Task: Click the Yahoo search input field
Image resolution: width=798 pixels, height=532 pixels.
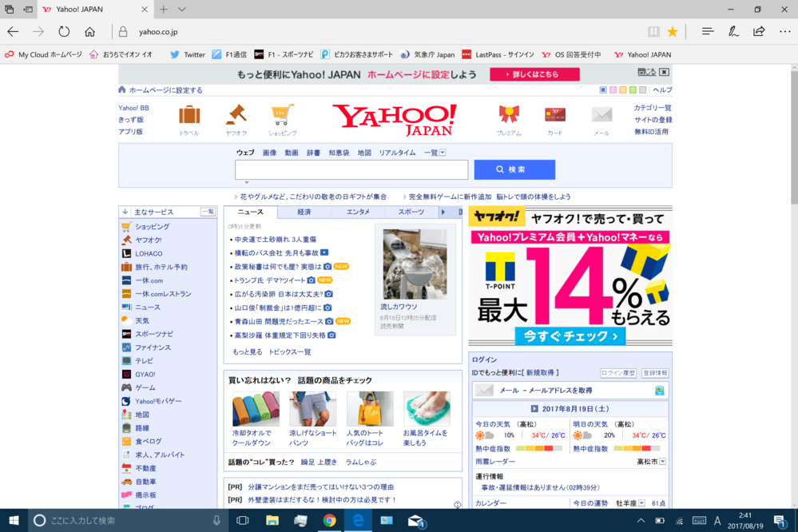Action: 351,169
